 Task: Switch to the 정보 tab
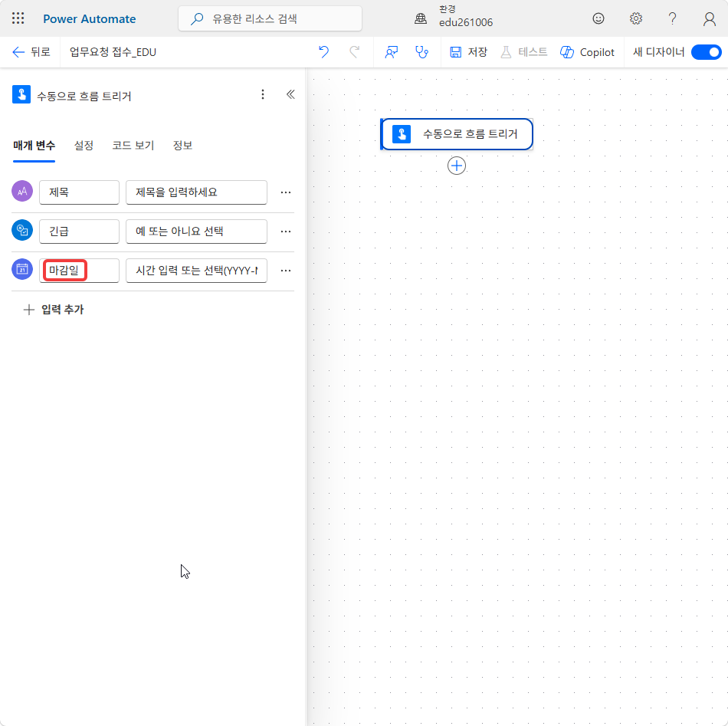pyautogui.click(x=182, y=146)
